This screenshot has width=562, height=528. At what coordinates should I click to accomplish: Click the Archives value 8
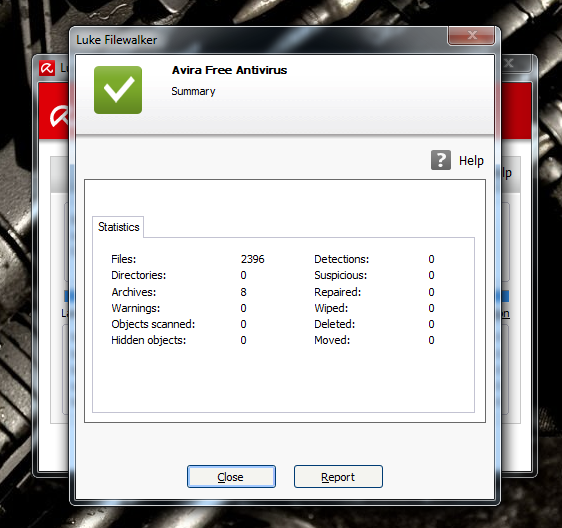pos(243,292)
